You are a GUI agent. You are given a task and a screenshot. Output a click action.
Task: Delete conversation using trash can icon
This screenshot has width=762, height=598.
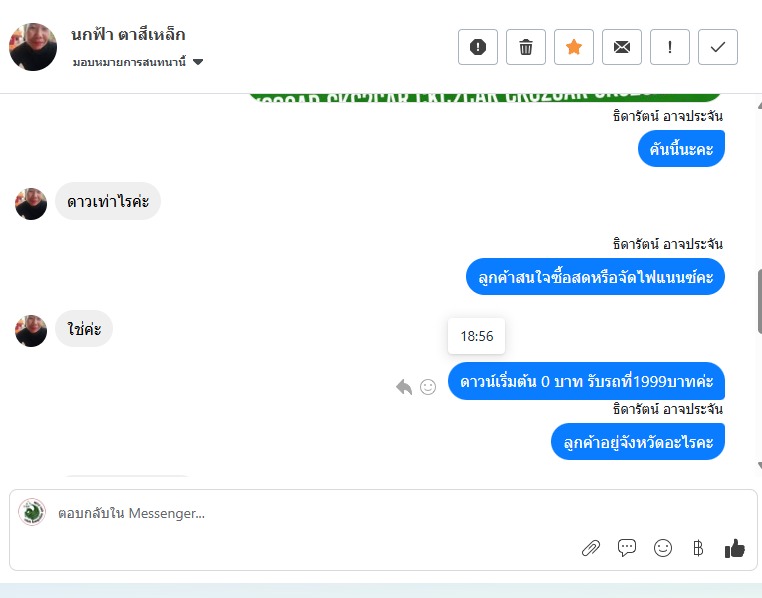526,47
